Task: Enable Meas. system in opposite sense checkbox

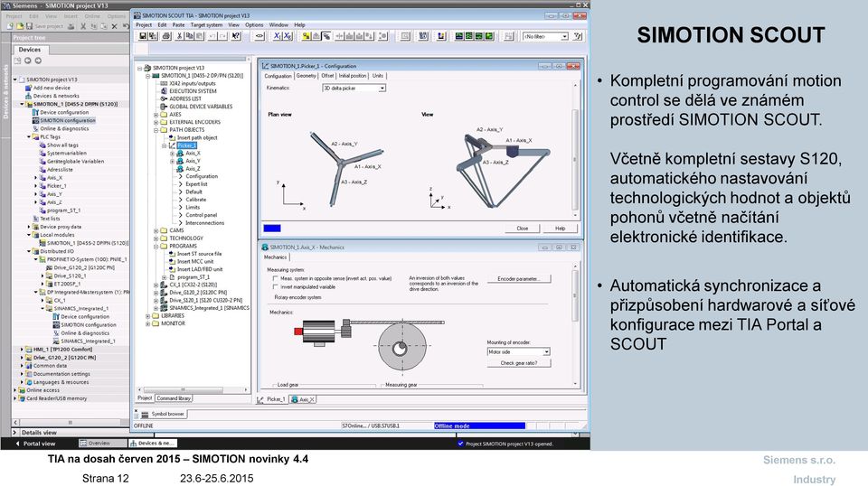Action: click(x=275, y=278)
